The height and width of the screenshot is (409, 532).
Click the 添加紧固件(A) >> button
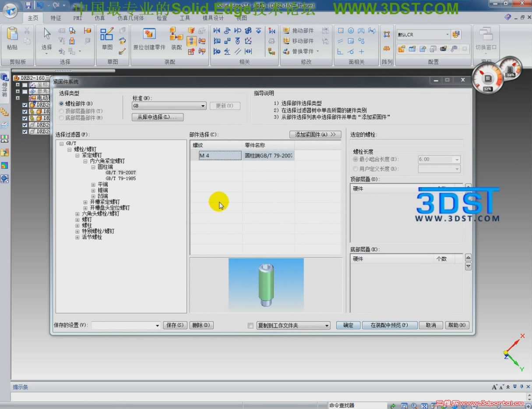tap(315, 135)
